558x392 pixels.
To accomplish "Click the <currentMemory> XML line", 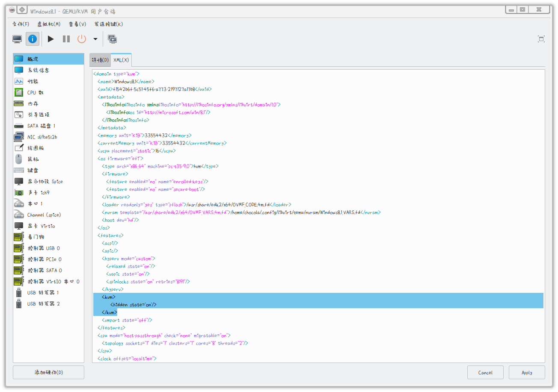I will pos(162,143).
